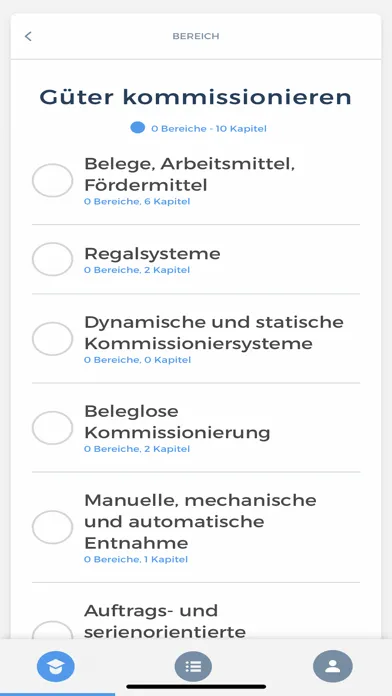Click the BEREICH header title
392x696 pixels.
[196, 36]
